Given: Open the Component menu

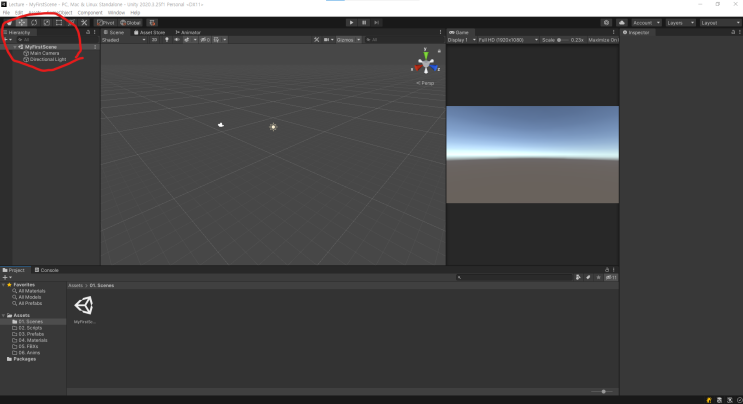Looking at the screenshot, I should coord(90,12).
